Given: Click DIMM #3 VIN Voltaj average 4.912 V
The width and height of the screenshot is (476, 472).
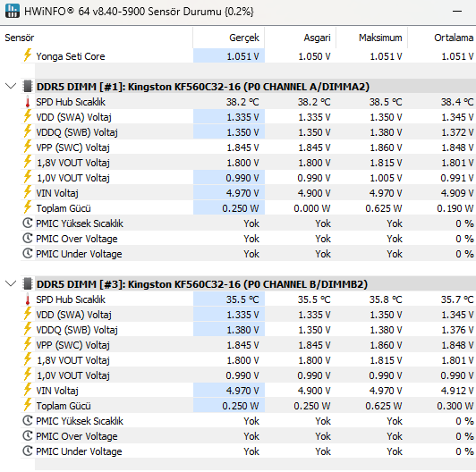Looking at the screenshot, I should coord(457,391).
